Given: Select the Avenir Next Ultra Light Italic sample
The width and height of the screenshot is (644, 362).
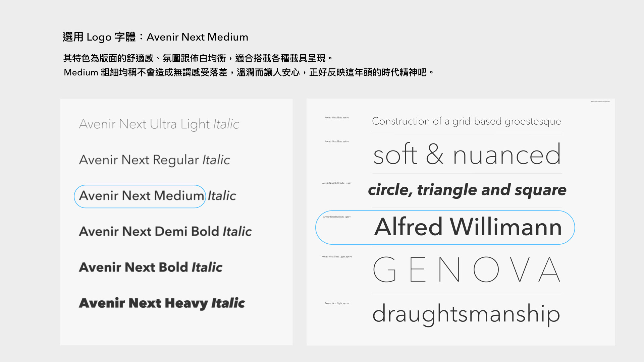Looking at the screenshot, I should pos(159,124).
